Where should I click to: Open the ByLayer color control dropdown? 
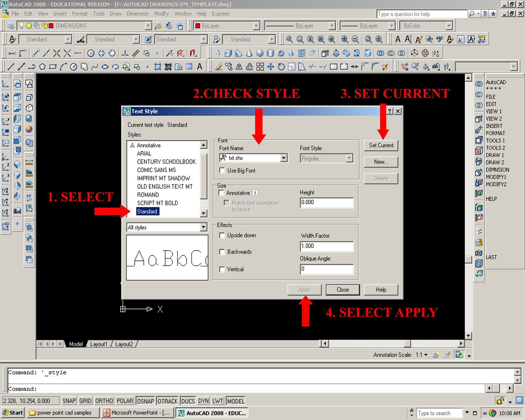(256, 26)
